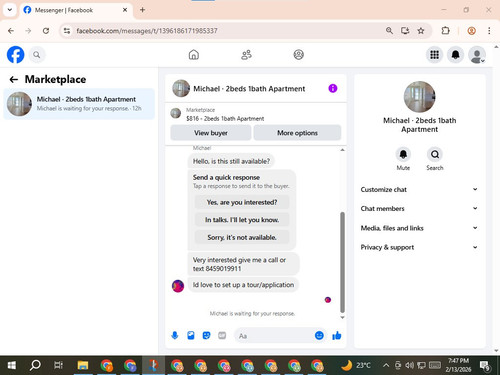Expand Media, files and links section

click(419, 228)
